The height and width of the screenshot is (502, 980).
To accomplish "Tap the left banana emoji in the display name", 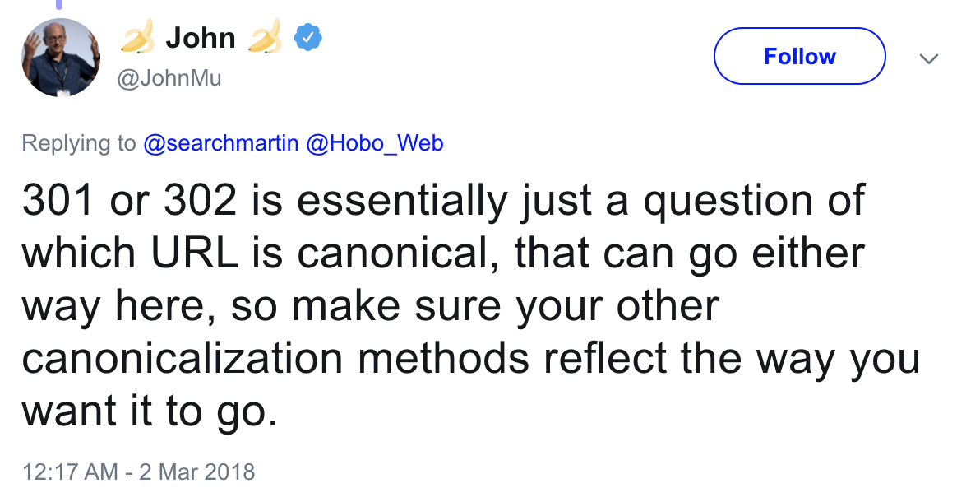I will 137,37.
